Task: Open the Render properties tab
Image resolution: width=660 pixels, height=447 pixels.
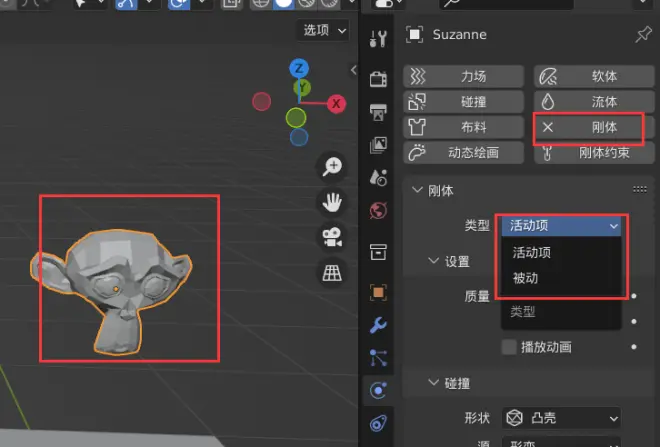Action: (378, 78)
